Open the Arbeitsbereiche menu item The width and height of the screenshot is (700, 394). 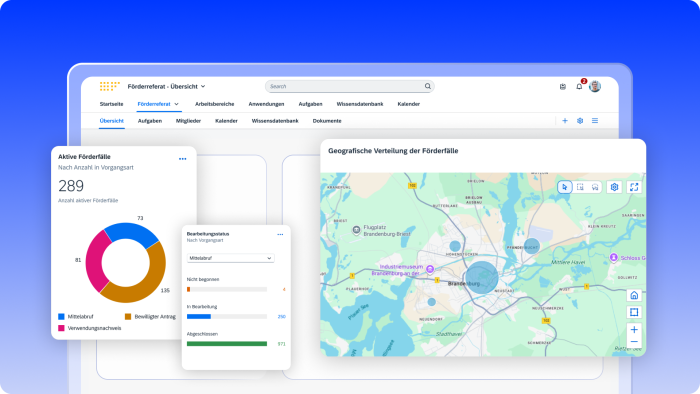click(x=214, y=104)
